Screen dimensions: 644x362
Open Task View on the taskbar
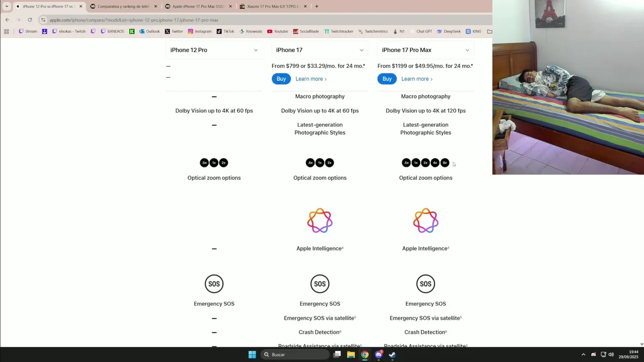point(337,354)
